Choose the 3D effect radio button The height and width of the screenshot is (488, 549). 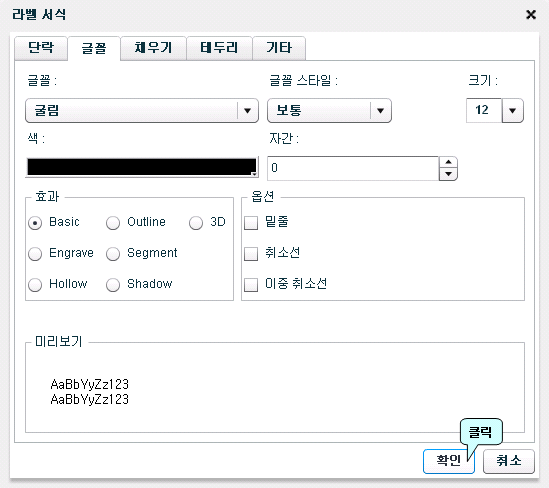tap(196, 223)
